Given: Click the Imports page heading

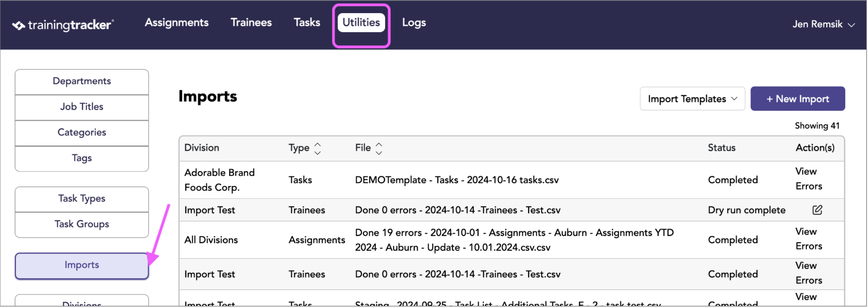Looking at the screenshot, I should tap(208, 97).
